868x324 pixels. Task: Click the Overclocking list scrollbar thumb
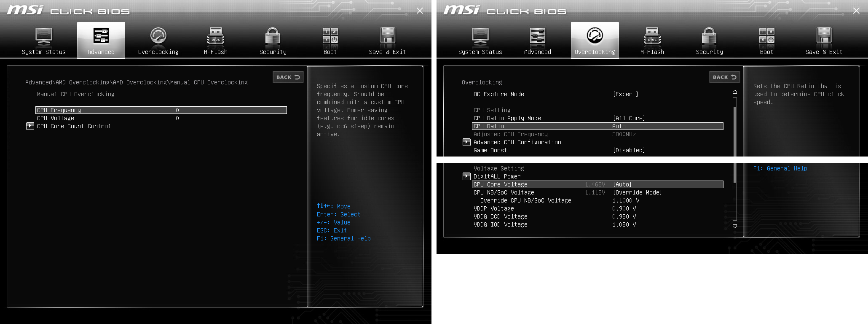(735, 145)
